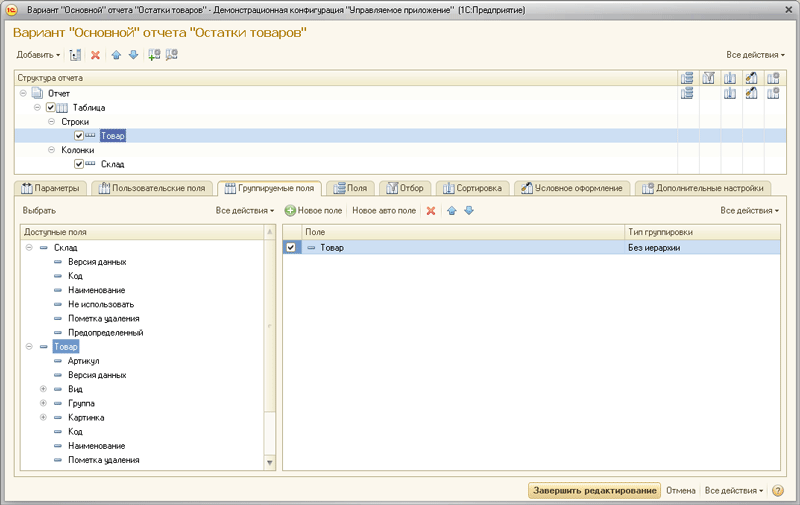Toggle the Склад checkbox under Колонки
800x505 pixels.
tap(79, 164)
